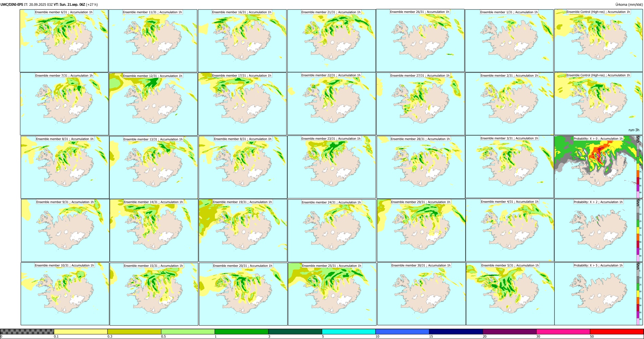The width and height of the screenshot is (644, 339).
Task: Open the Ensemble member 5/31 map
Action: coord(510,294)
